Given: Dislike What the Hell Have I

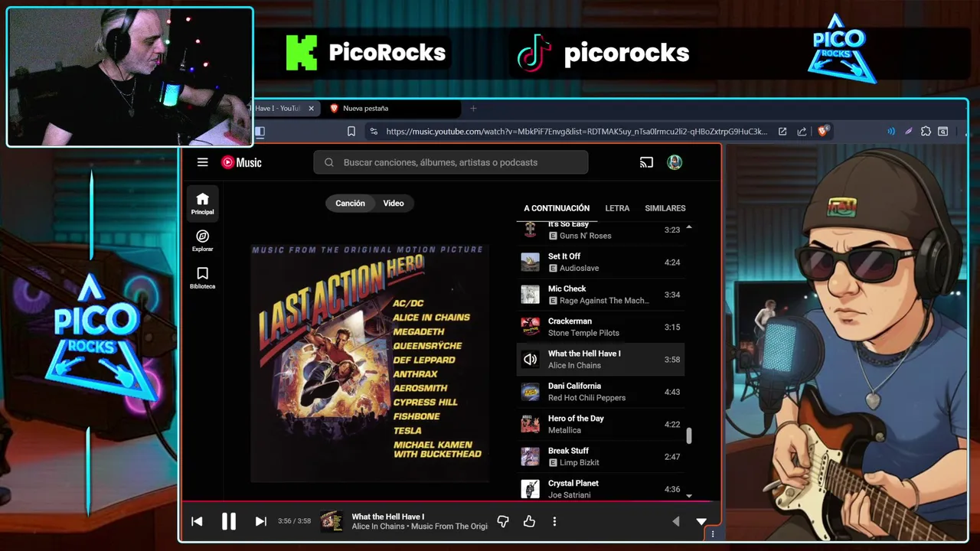Looking at the screenshot, I should [503, 521].
